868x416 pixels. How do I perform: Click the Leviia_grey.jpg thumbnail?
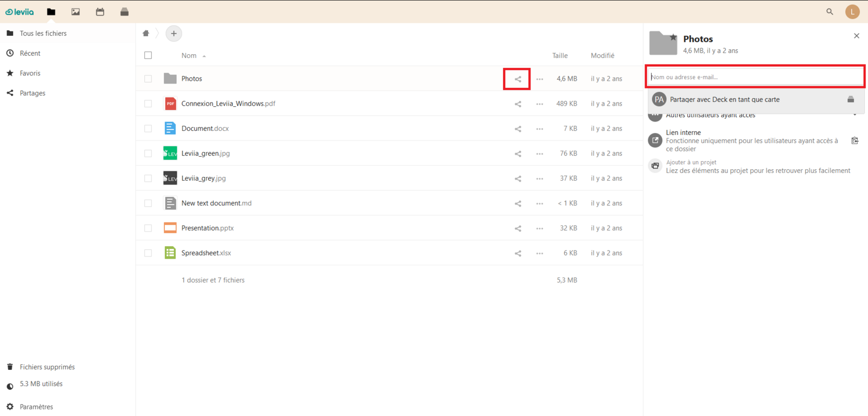click(x=170, y=178)
